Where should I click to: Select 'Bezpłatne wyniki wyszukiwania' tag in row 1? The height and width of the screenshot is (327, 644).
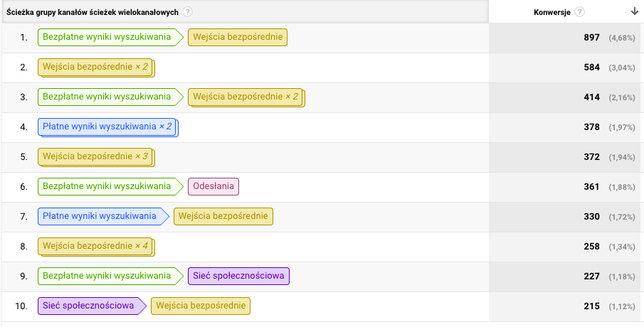coord(110,38)
